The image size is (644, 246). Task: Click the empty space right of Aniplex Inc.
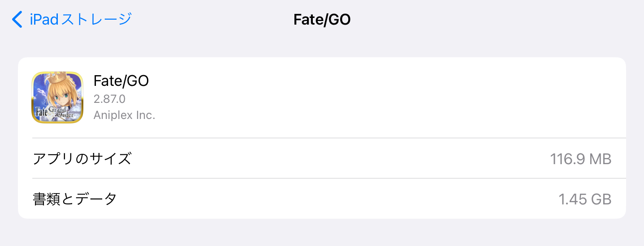pos(359,115)
